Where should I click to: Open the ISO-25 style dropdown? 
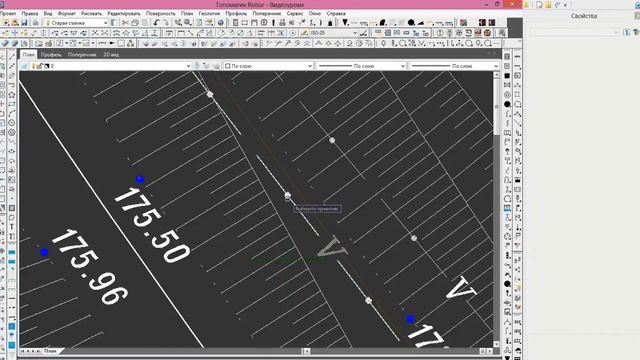[x=333, y=33]
